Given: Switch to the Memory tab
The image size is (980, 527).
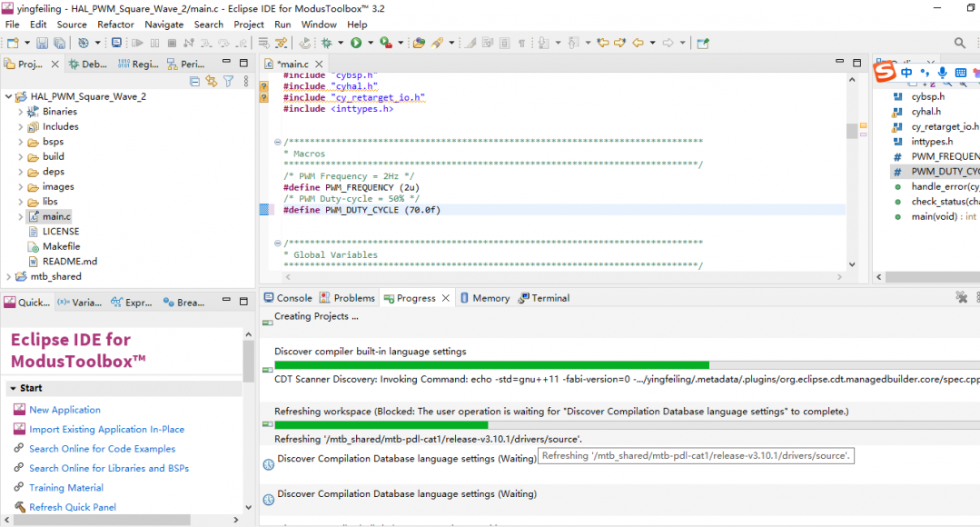Looking at the screenshot, I should coord(485,298).
